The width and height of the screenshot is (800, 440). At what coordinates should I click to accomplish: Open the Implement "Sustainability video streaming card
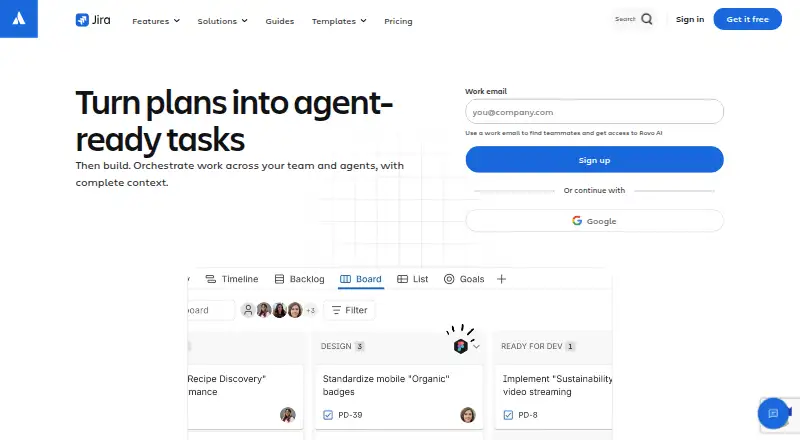(x=554, y=397)
